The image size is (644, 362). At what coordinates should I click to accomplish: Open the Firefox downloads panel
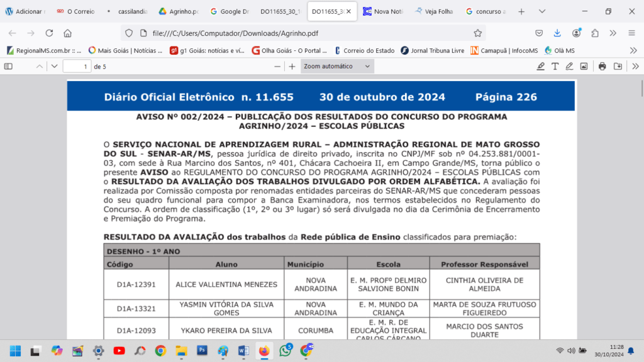click(x=557, y=33)
